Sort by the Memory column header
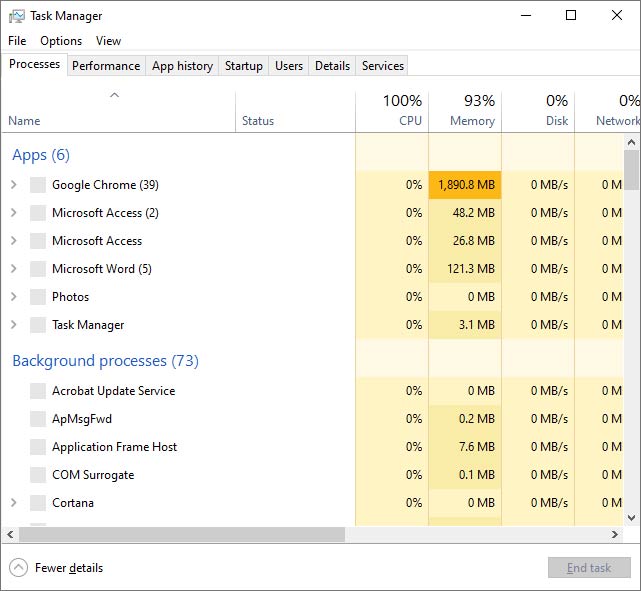The image size is (641, 591). click(465, 111)
